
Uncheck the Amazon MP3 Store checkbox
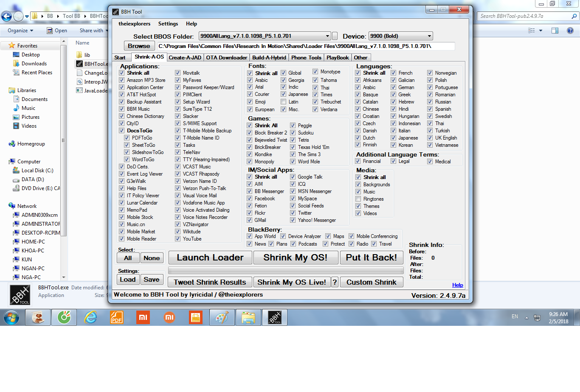click(x=122, y=80)
